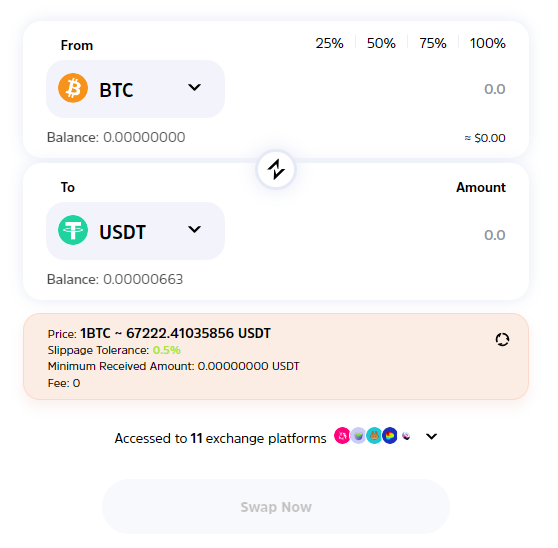Refresh the BTC to USDT price quote

tap(502, 339)
